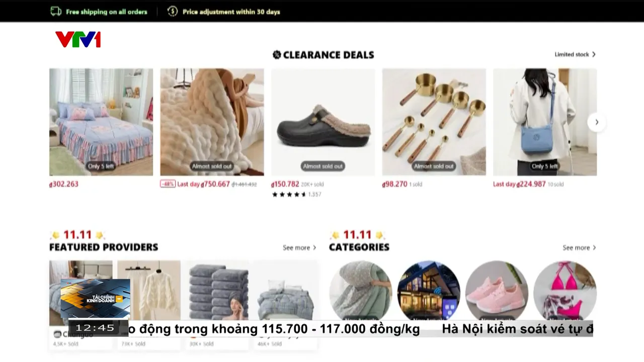
Task: Open the black fur-lined clog product
Action: point(323,122)
